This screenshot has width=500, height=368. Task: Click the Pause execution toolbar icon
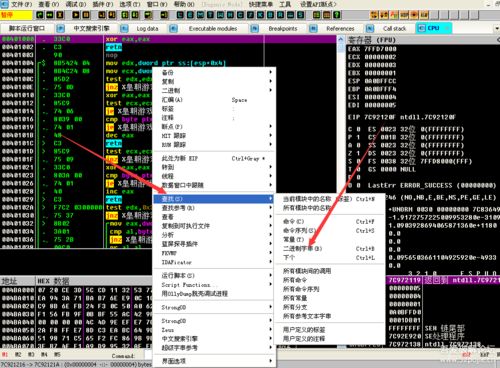click(x=86, y=15)
